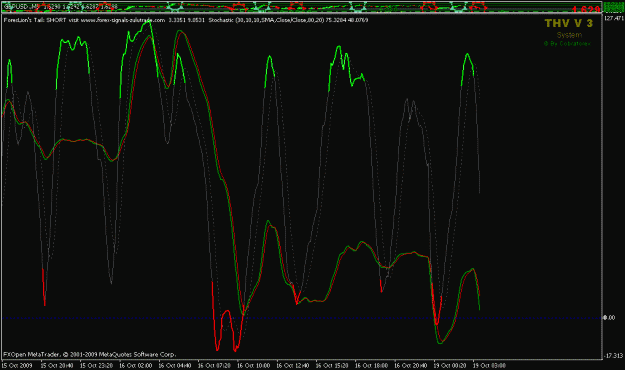Click the 127.471 value on the right scale

[614, 18]
